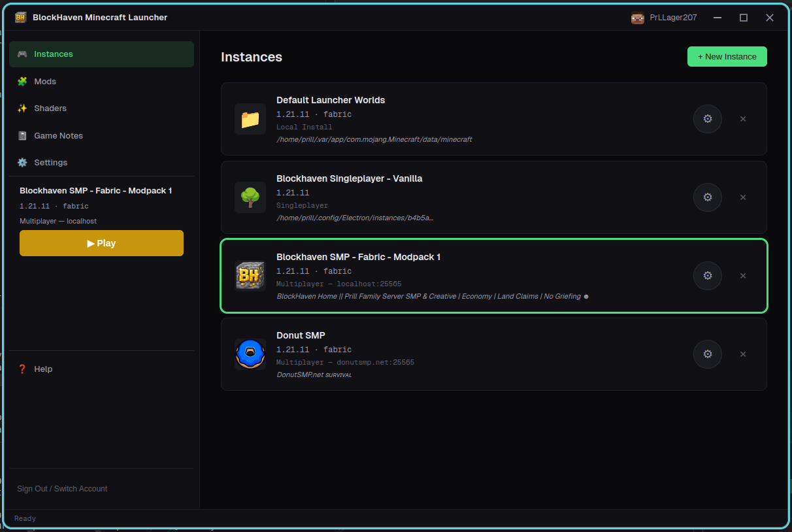Remove the Default Launcher Worlds instance
This screenshot has width=792, height=532.
click(x=743, y=119)
